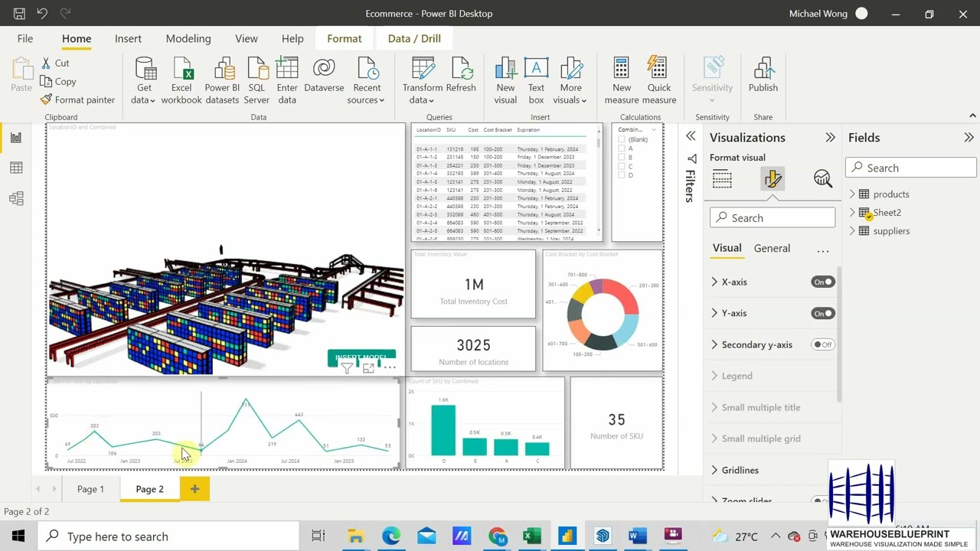Click the Fields pane Search box
Screen dimensions: 980x551
click(911, 168)
